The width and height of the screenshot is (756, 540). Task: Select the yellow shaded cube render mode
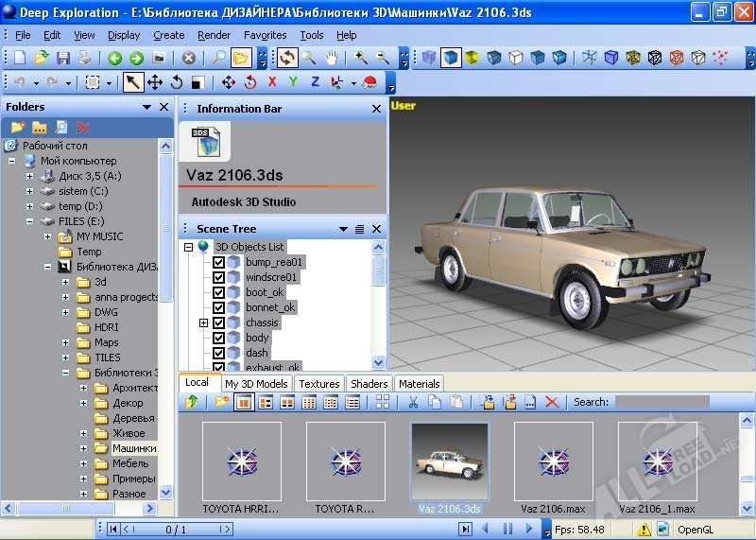coord(472,59)
